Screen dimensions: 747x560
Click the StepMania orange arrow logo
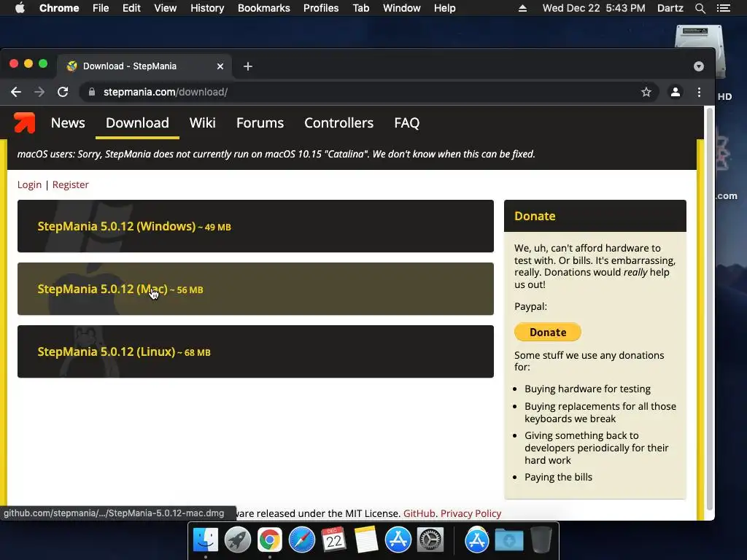point(24,122)
